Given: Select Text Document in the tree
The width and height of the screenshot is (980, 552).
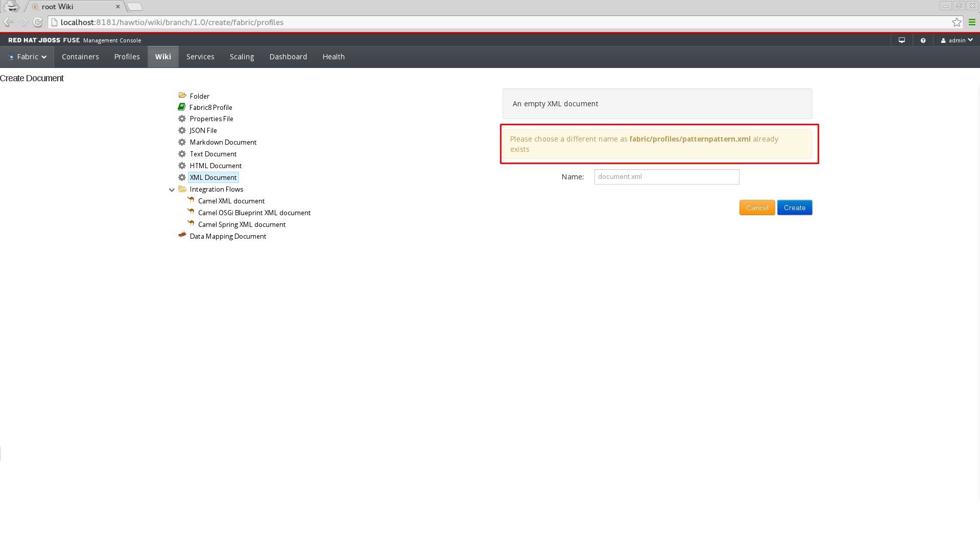Looking at the screenshot, I should 213,154.
